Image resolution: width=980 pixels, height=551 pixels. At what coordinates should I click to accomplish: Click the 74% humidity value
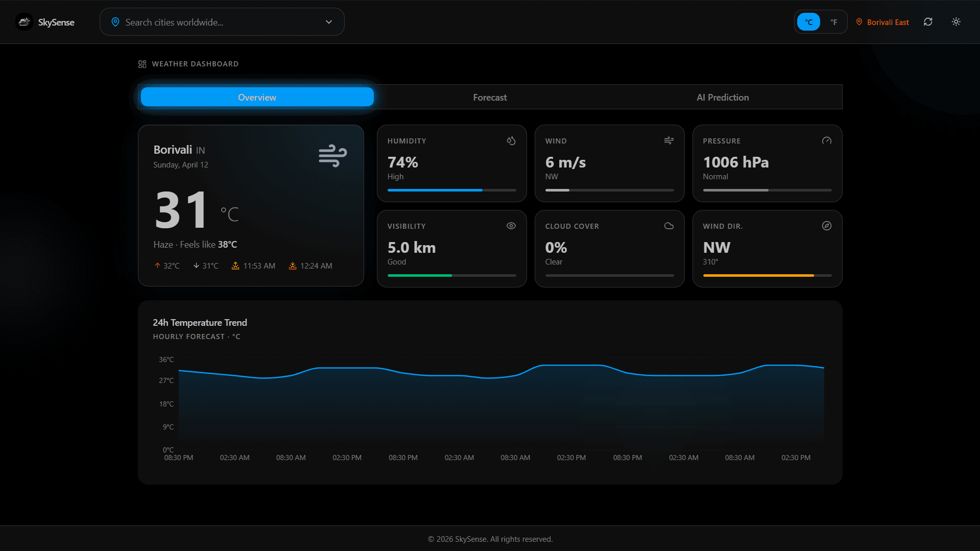[x=402, y=162]
